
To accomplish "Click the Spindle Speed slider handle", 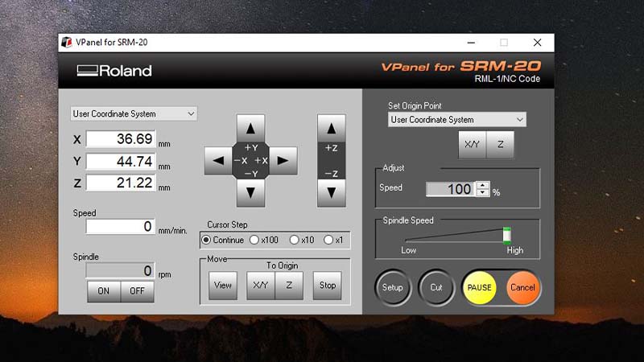I will (507, 236).
